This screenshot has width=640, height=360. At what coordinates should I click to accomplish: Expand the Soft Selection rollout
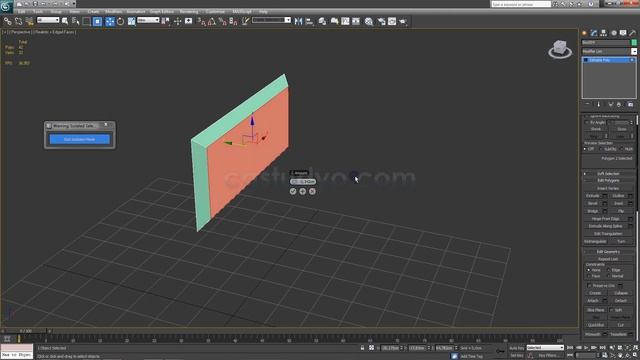[608, 174]
